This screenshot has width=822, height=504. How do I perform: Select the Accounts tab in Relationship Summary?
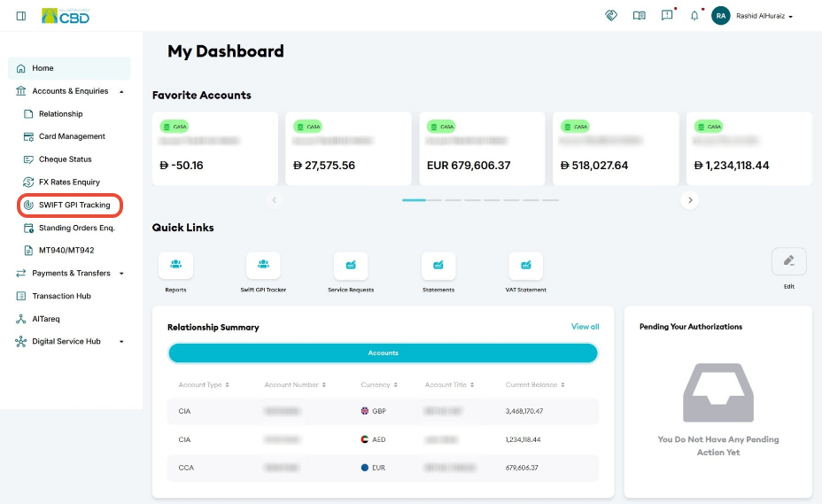383,353
